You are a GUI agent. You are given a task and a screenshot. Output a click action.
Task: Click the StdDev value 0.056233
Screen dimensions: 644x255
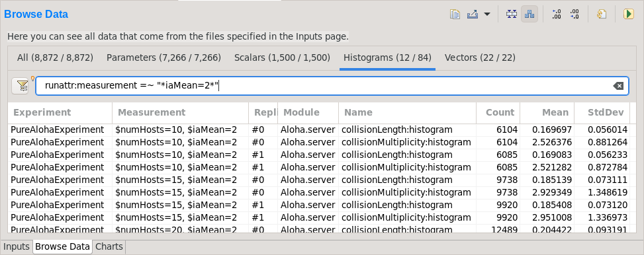[x=608, y=155]
